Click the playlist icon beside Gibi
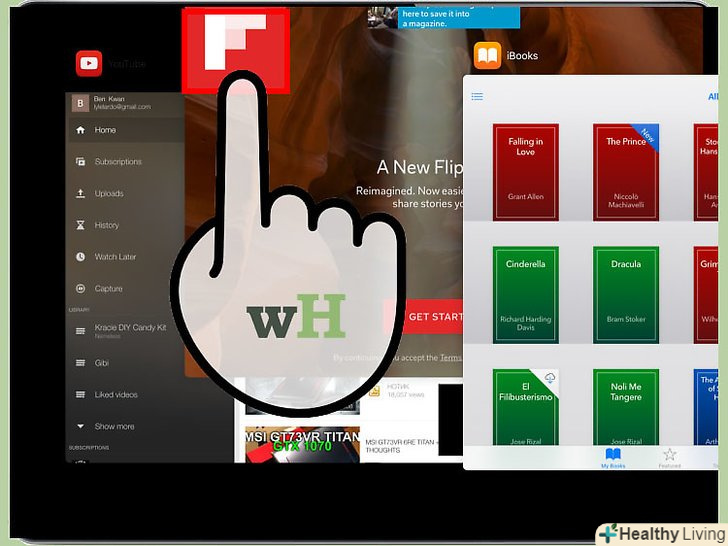The image size is (728, 546). coord(80,363)
